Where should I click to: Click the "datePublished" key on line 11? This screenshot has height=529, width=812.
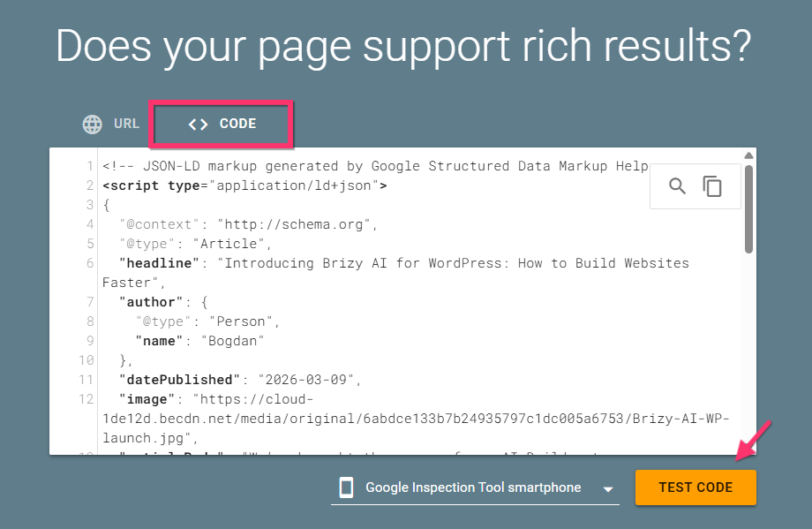(x=179, y=380)
